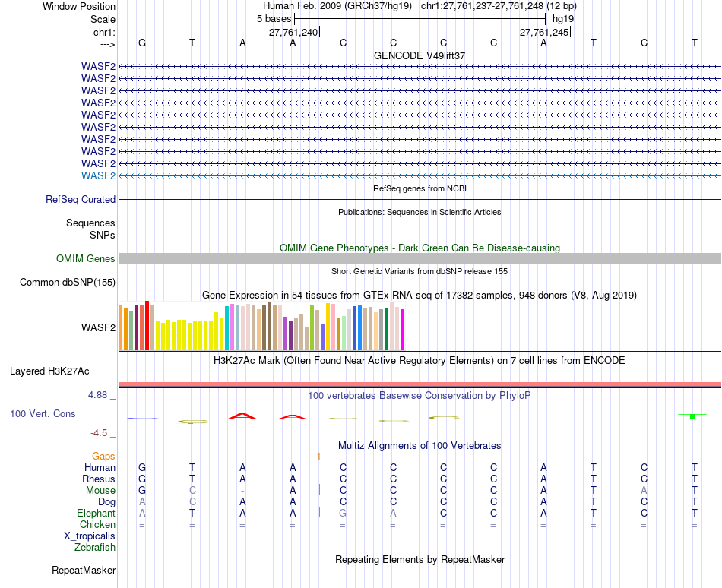Click the Elephant species label
Viewport: 722px width, 588px height.
[x=96, y=513]
